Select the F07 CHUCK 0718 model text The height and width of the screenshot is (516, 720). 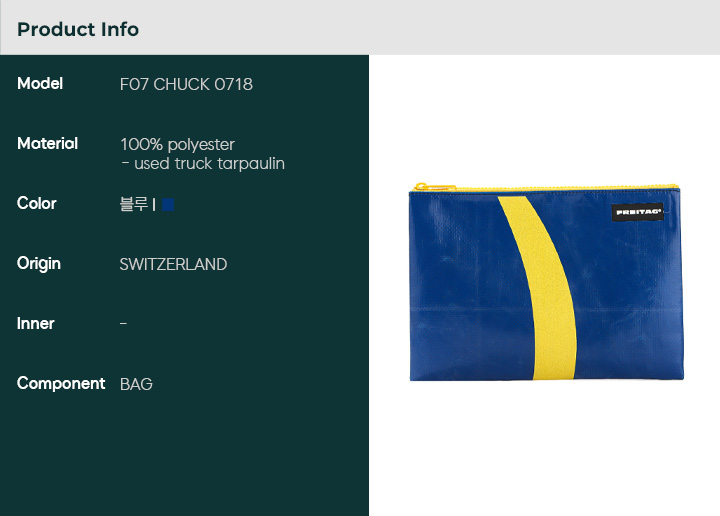point(186,84)
